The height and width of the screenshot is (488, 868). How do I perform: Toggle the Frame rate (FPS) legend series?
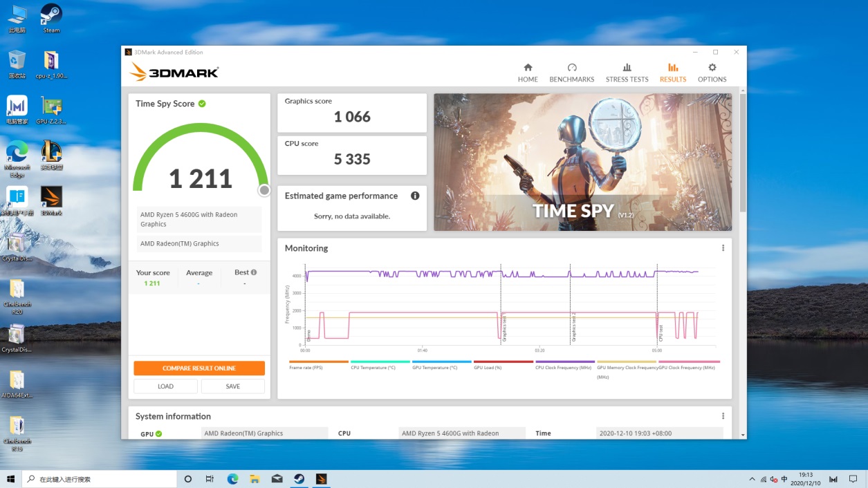(318, 364)
